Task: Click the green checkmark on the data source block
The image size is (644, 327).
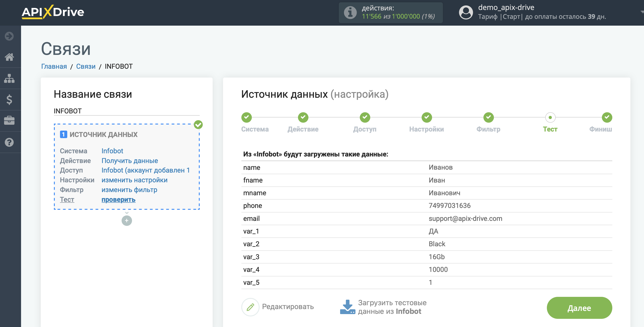Action: (x=198, y=124)
